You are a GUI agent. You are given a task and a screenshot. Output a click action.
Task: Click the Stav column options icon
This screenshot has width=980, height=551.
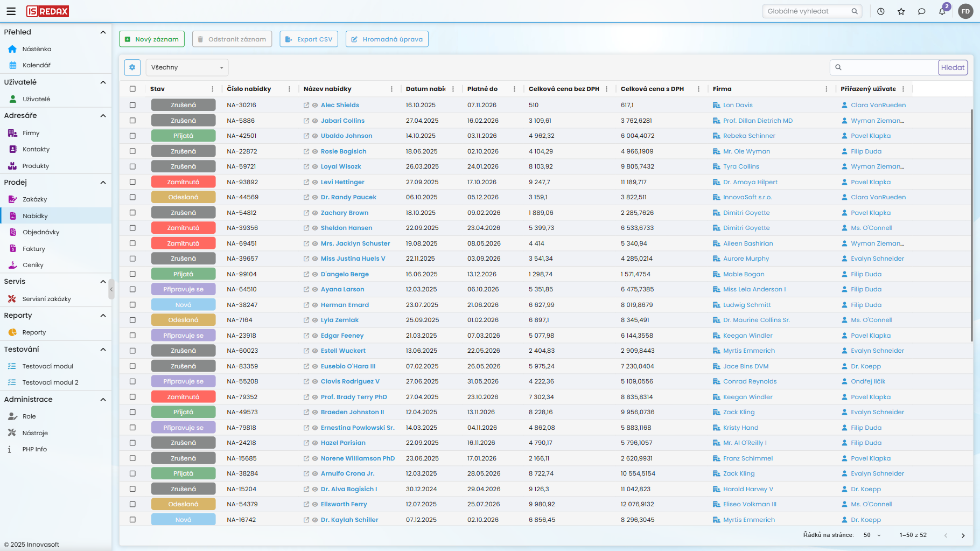coord(212,89)
